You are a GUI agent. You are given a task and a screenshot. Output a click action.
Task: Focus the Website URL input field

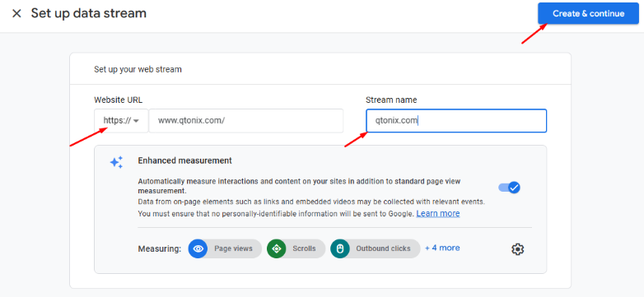(x=245, y=121)
